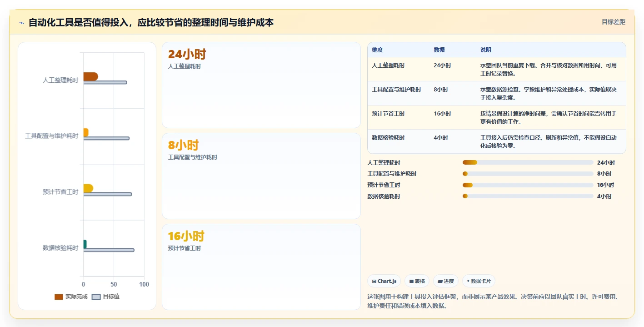
Task: Click the 数据核验耗时 target bar in chart
Action: (x=109, y=250)
